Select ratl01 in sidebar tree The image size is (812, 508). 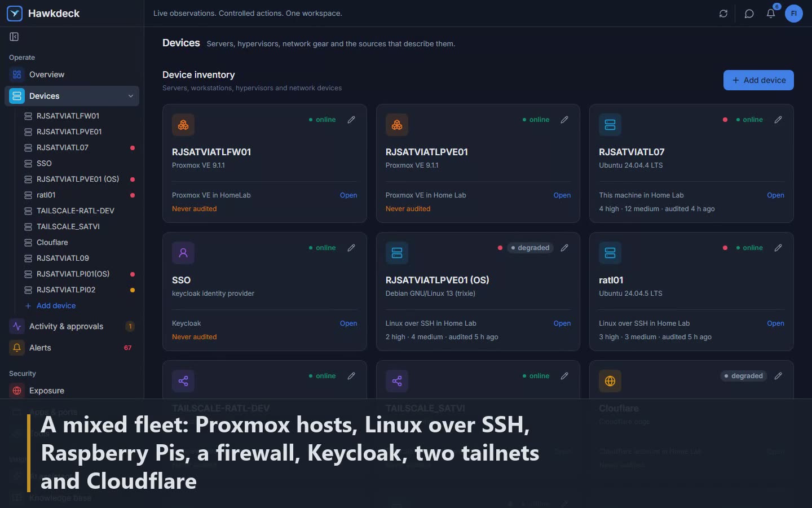pos(79,195)
